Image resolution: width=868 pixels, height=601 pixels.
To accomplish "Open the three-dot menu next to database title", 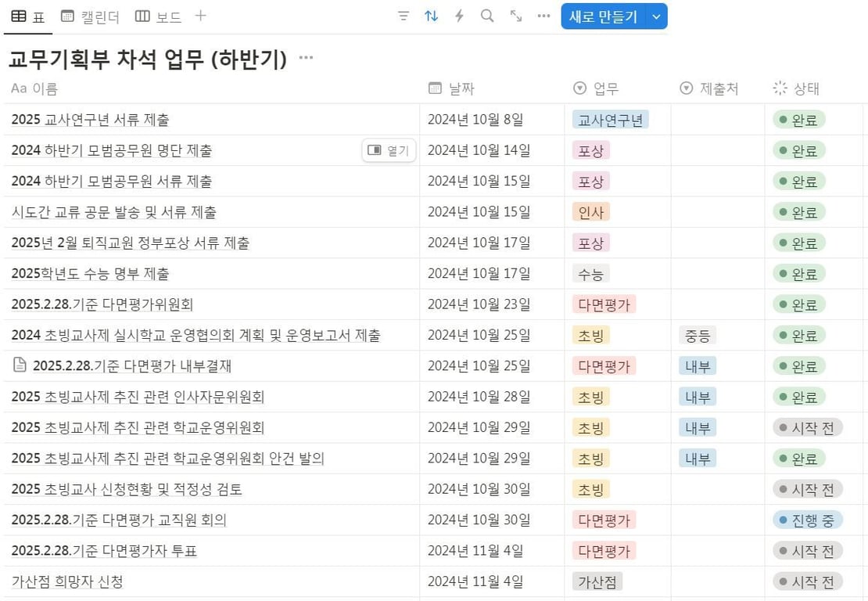I will tap(306, 58).
